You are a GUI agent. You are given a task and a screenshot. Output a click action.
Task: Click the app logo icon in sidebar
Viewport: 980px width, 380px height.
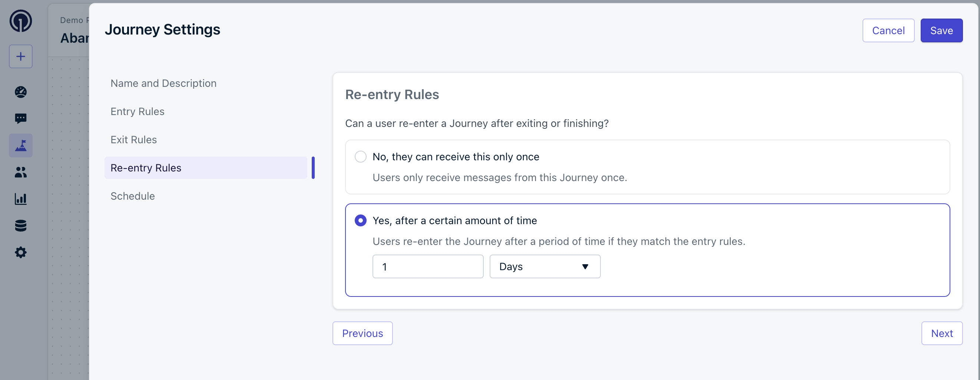click(20, 21)
